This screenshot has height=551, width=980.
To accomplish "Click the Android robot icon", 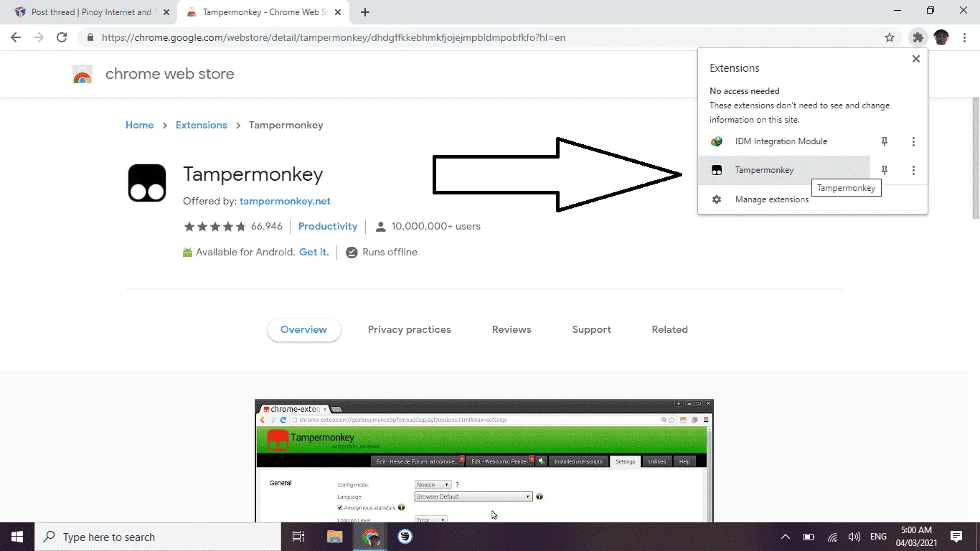I will (x=187, y=252).
